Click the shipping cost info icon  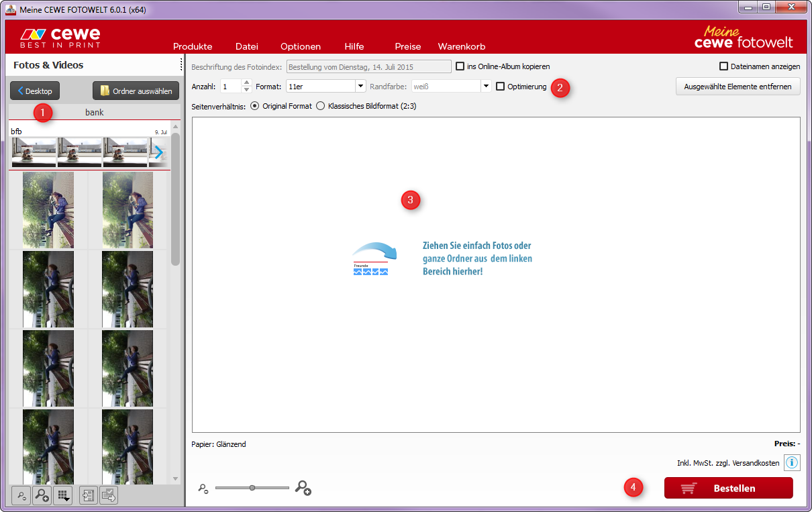[792, 463]
